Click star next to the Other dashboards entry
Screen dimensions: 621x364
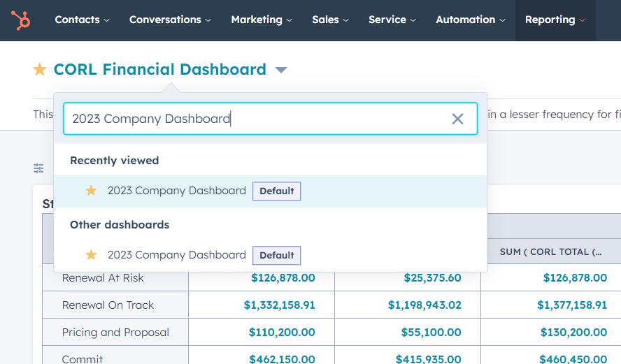coord(91,255)
